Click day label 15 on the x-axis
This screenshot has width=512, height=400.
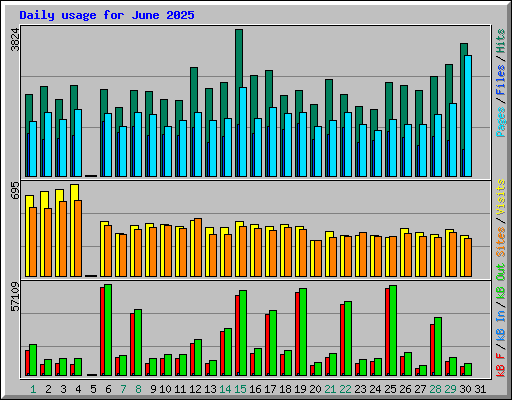240,389
